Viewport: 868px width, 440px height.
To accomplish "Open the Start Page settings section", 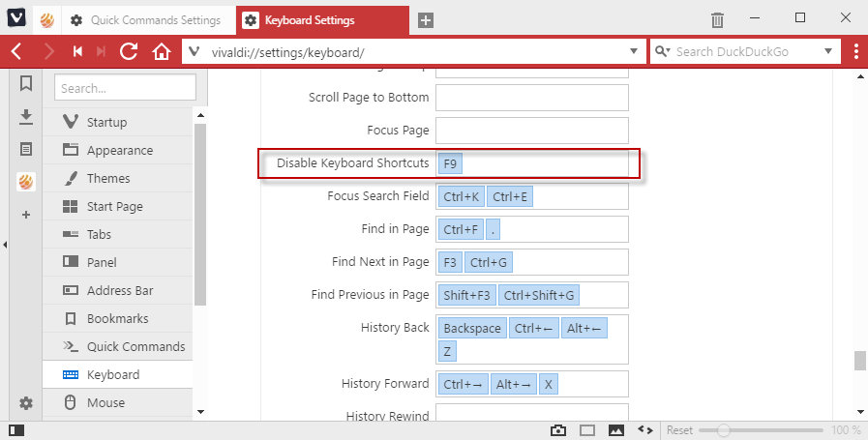I will point(117,206).
